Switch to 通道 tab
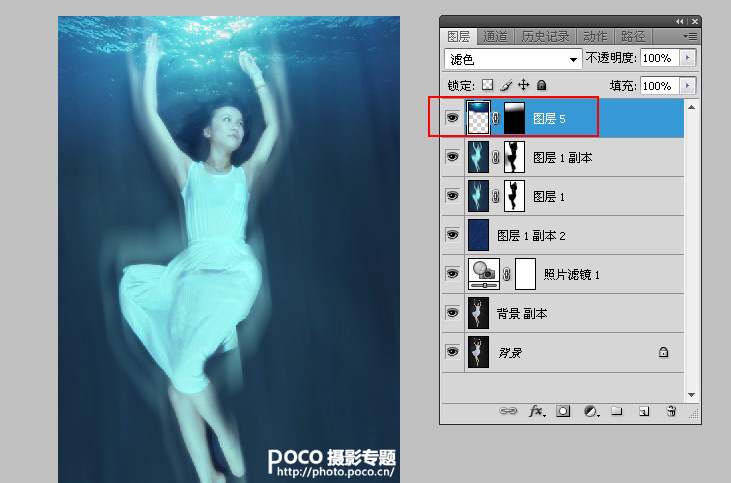Screen dimensions: 731x483 pos(495,36)
